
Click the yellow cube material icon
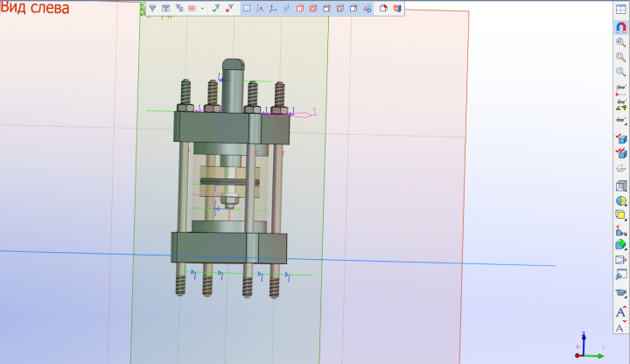tap(620, 215)
